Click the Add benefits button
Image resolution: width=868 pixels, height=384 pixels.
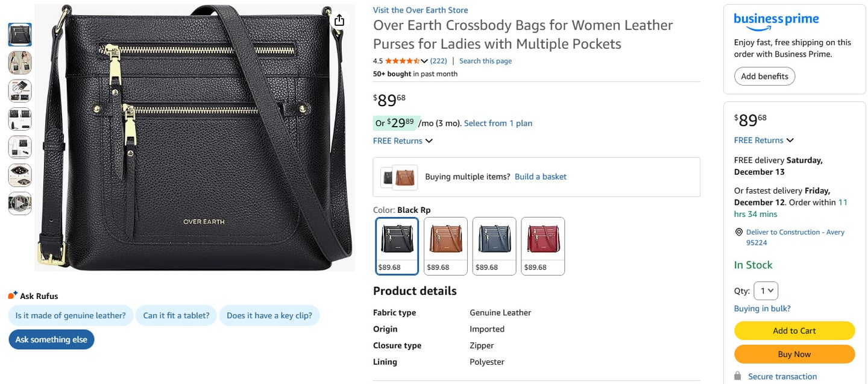click(764, 77)
